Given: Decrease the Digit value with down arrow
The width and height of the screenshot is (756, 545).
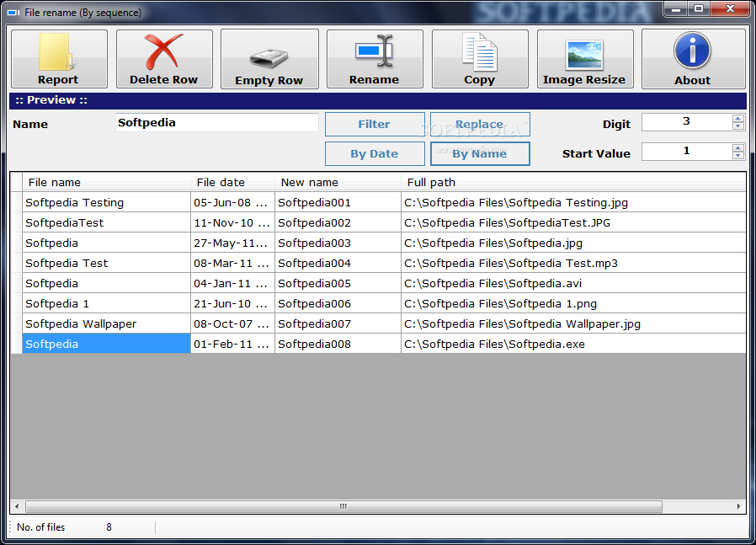Looking at the screenshot, I should click(738, 126).
